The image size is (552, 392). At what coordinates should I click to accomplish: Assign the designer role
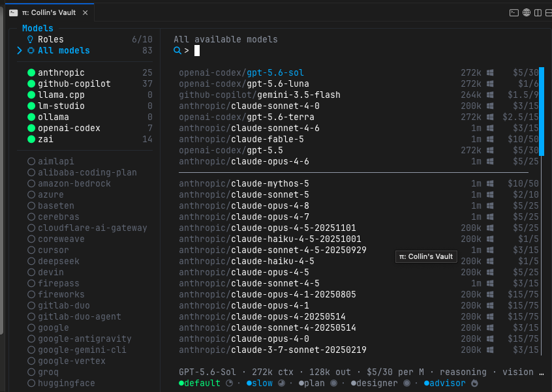coord(375,384)
